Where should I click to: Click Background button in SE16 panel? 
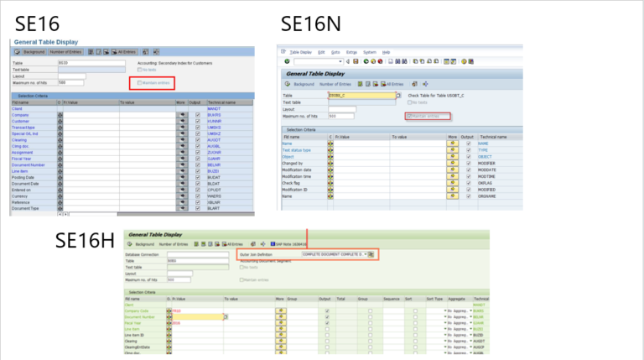point(34,52)
